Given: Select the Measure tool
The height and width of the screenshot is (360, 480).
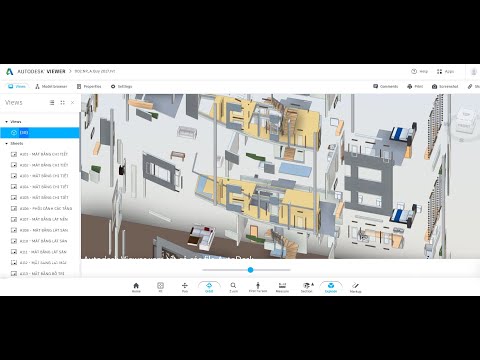Looking at the screenshot, I should pyautogui.click(x=282, y=287).
